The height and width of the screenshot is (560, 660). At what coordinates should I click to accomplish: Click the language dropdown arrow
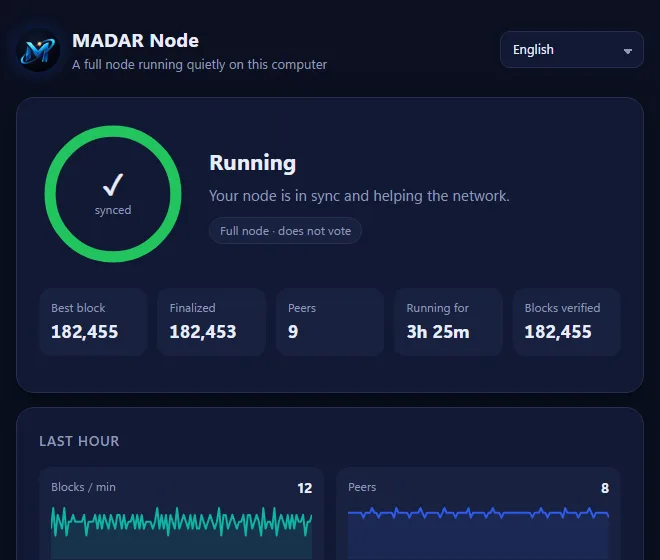(x=628, y=51)
